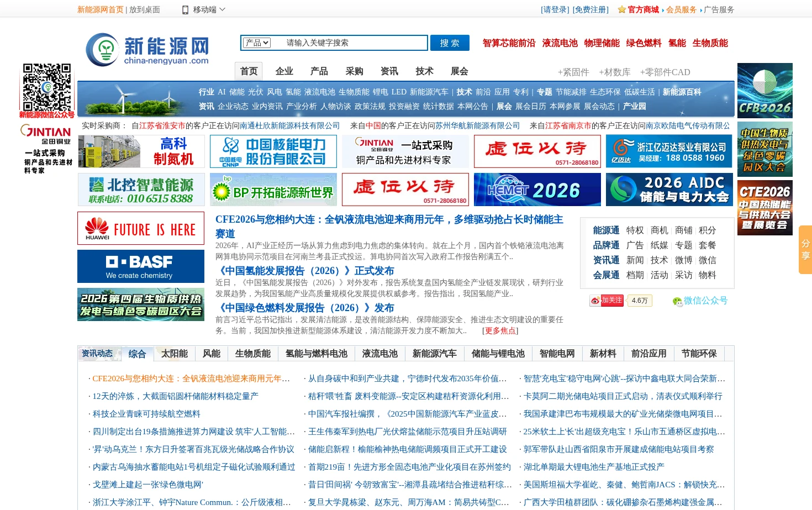Open the 技术 navigation tab

pos(425,71)
